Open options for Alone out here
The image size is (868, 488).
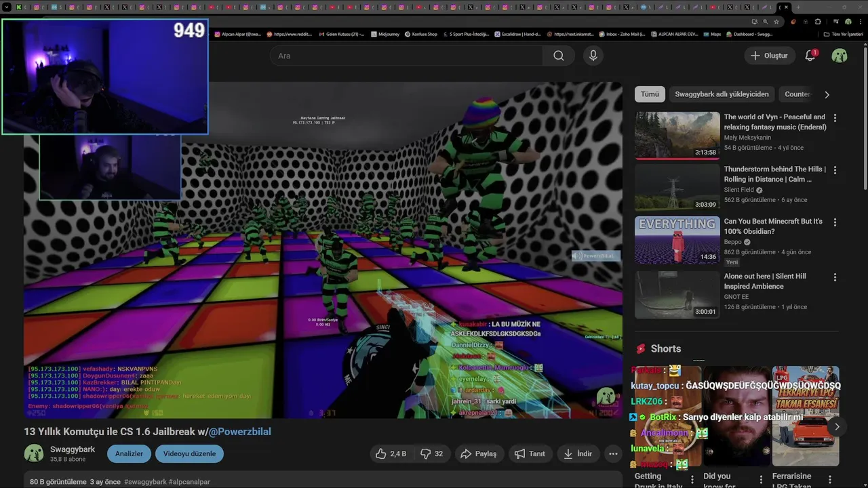click(x=835, y=277)
